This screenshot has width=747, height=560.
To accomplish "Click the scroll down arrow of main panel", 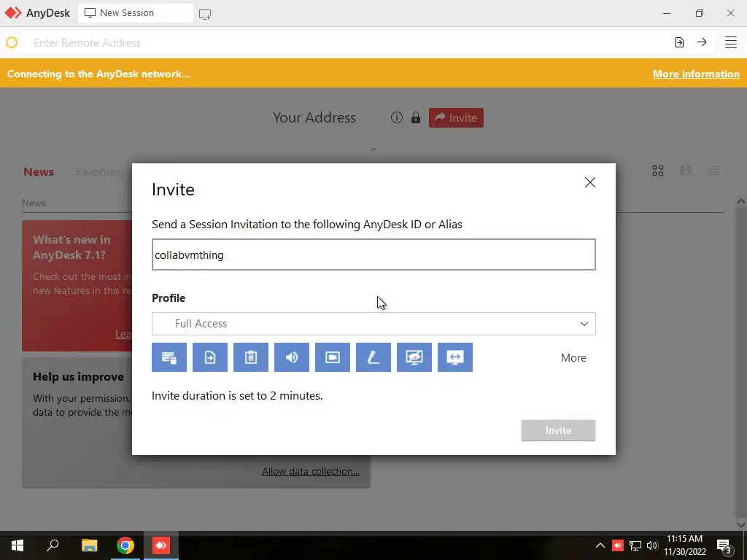I will tap(741, 524).
